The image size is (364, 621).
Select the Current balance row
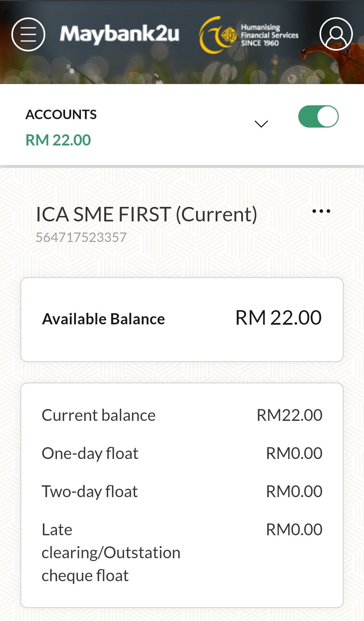[182, 415]
